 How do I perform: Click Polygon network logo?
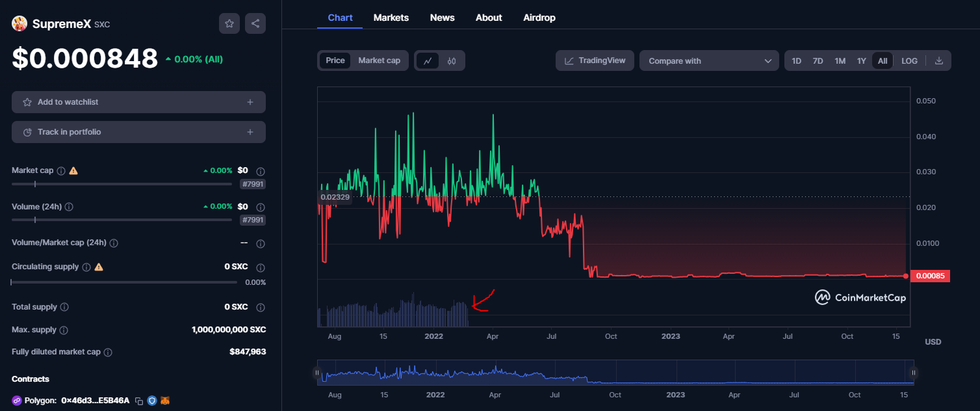tap(17, 401)
